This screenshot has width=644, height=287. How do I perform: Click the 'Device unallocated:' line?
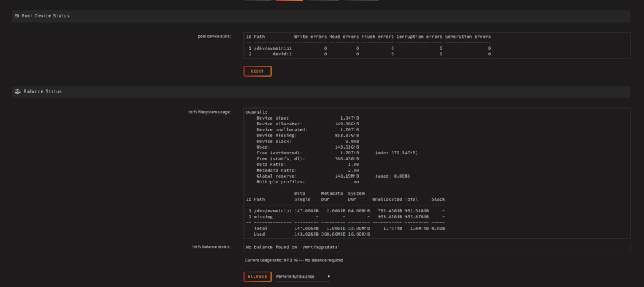(x=308, y=129)
